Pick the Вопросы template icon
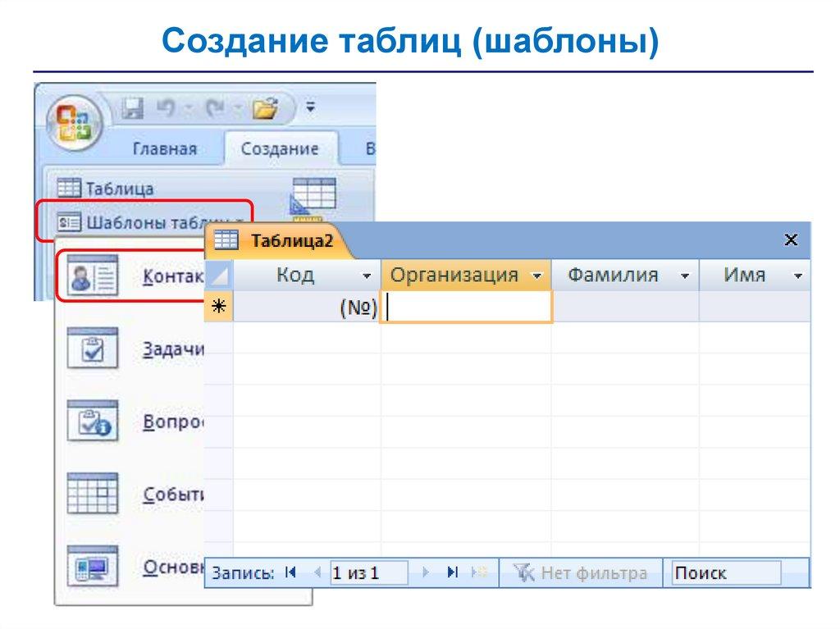This screenshot has width=840, height=629. click(92, 422)
